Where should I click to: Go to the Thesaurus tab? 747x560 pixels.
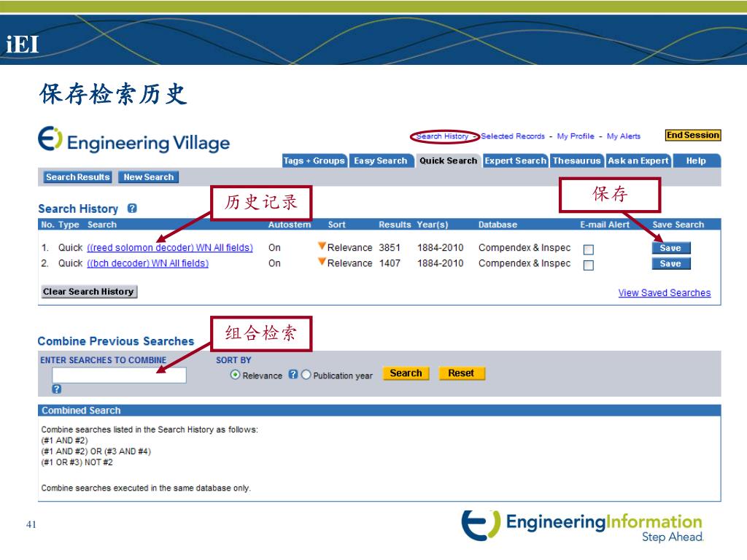coord(576,161)
